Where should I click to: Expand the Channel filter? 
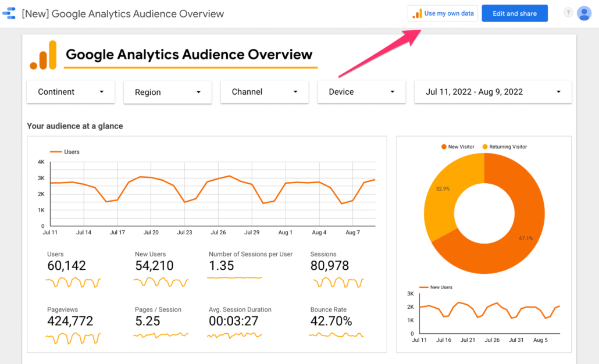tap(264, 92)
